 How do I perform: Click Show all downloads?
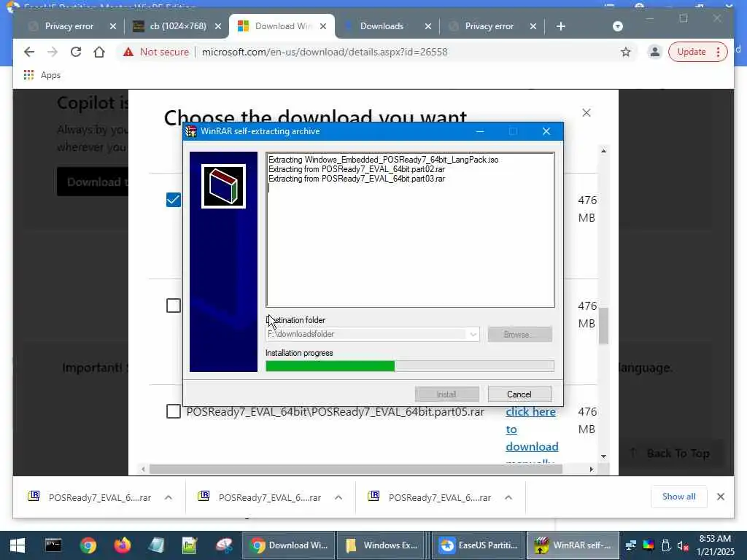[678, 497]
